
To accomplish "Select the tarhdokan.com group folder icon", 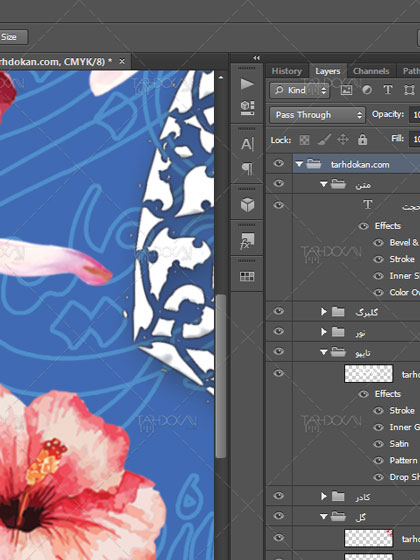I will tap(314, 164).
